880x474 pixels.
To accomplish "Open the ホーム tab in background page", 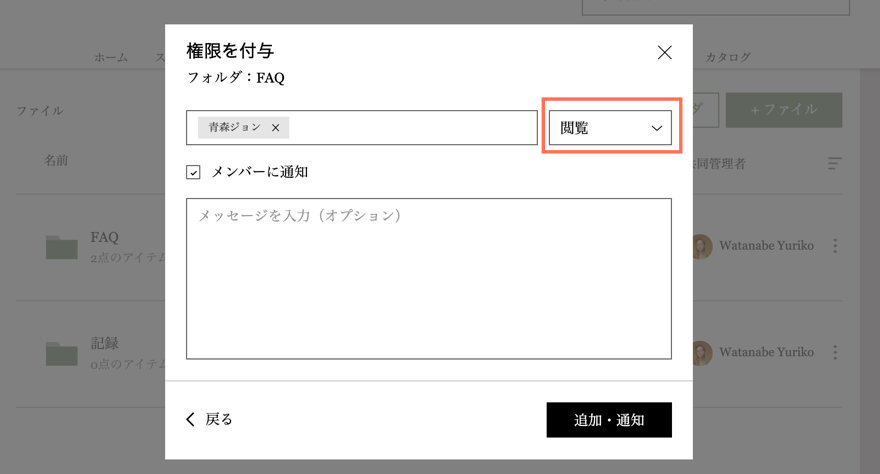I will pyautogui.click(x=111, y=57).
